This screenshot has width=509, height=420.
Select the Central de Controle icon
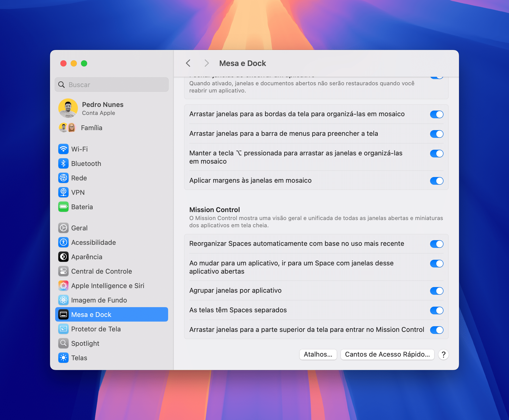pyautogui.click(x=63, y=271)
